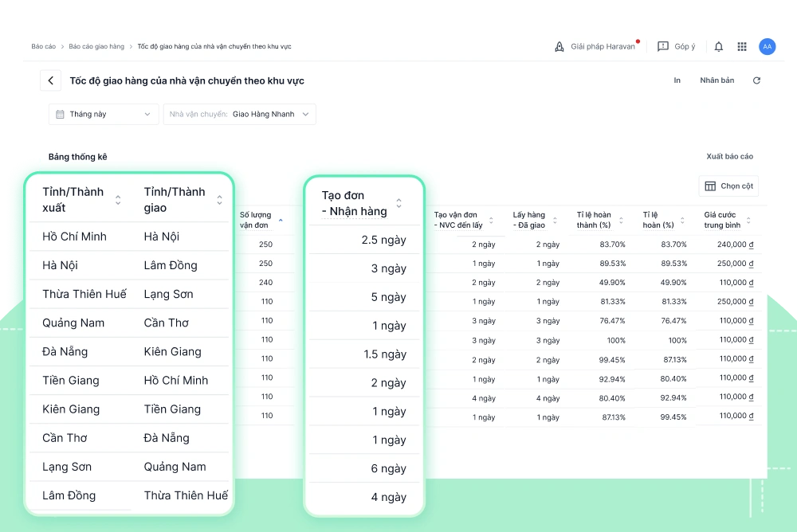Viewport: 797px width, 532px height.
Task: Click the 6 ngày cell
Action: pos(388,468)
